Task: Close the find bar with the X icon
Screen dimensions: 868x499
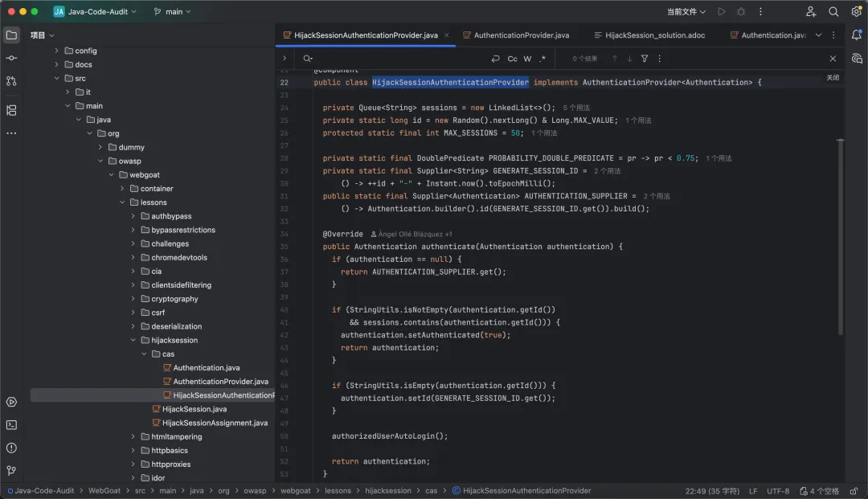Action: point(833,59)
